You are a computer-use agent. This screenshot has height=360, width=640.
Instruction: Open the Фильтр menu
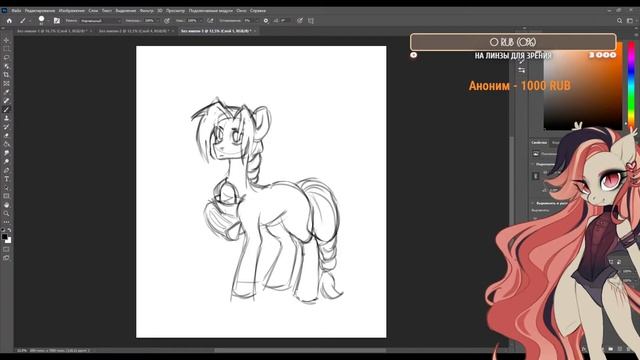[x=147, y=11]
